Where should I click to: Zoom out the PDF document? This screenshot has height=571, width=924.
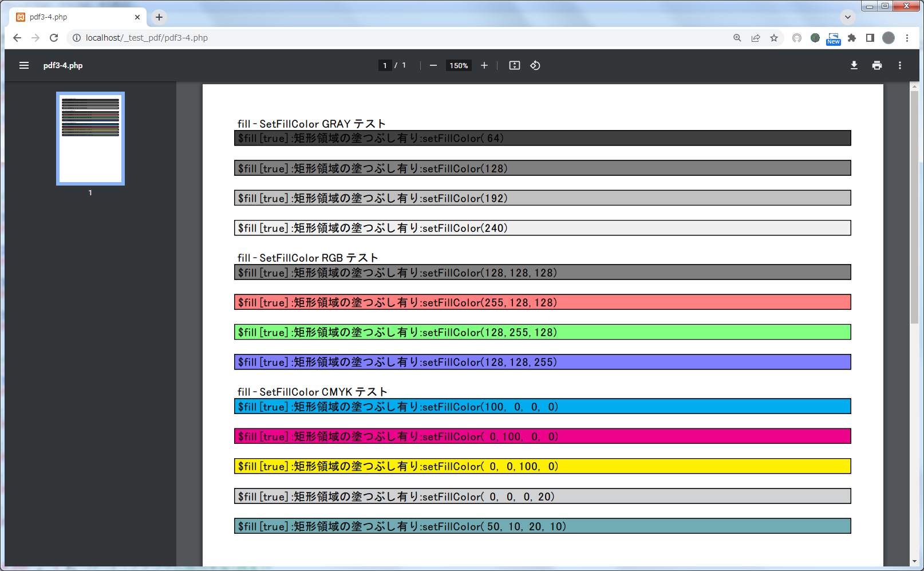click(433, 65)
